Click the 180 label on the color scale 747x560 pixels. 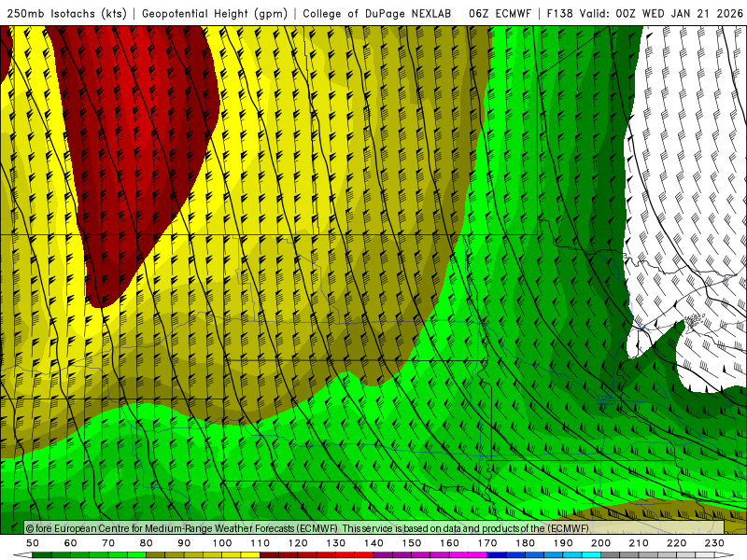pos(525,543)
